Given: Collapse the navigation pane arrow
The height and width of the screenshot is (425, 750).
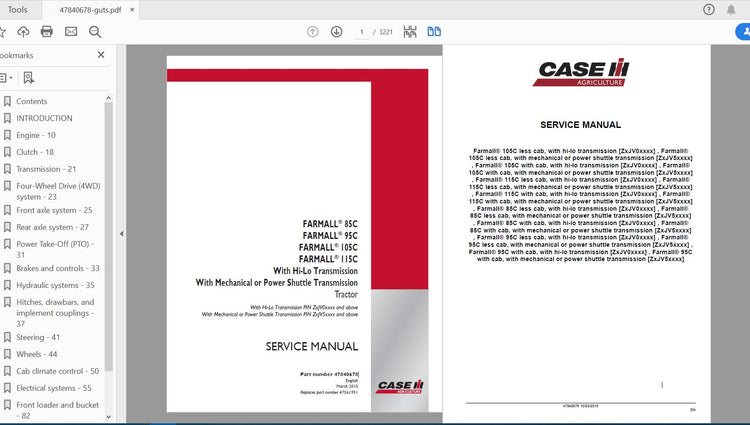Looking at the screenshot, I should click(x=121, y=234).
